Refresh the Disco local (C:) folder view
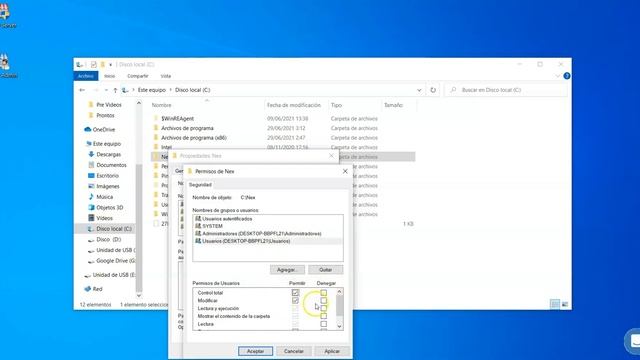Viewport: 640px width, 360px height. (x=433, y=90)
